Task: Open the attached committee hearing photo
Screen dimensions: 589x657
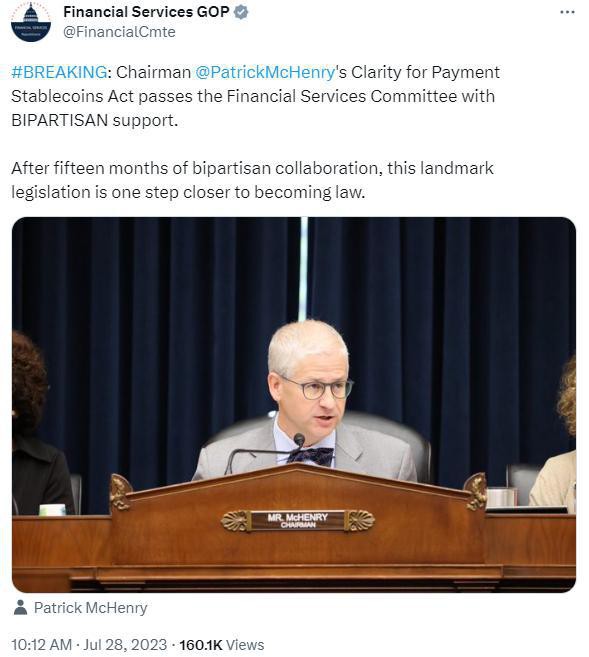Action: [294, 404]
